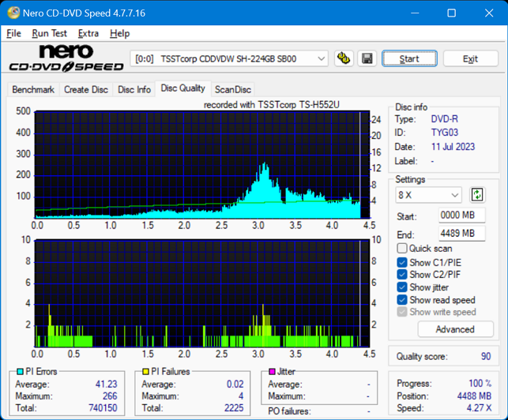Click the green refresh speed icon

477,195
